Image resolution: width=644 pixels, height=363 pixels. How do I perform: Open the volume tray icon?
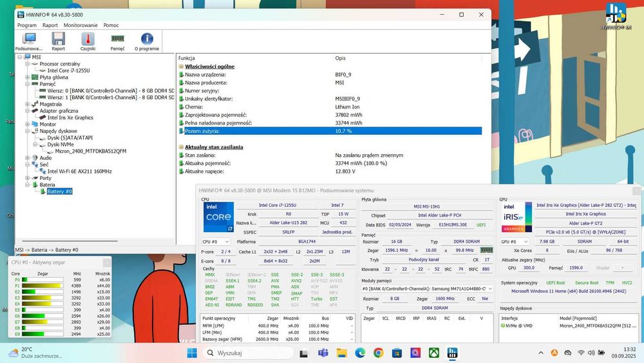[591, 353]
